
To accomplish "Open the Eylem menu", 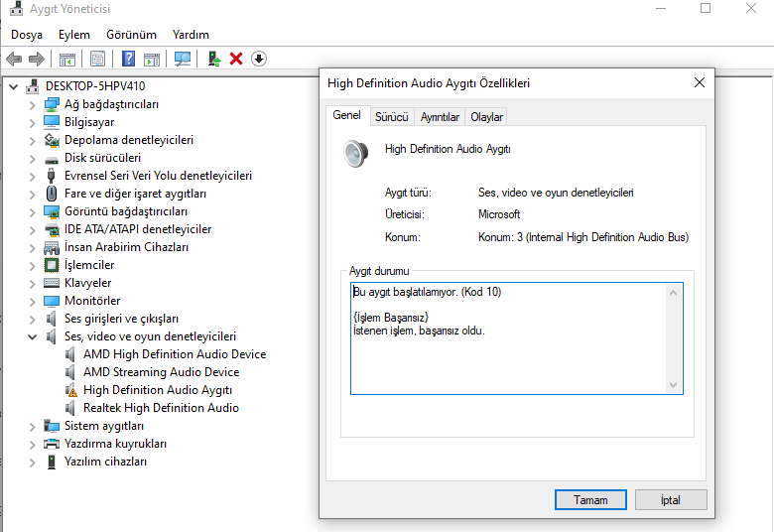I will [74, 35].
